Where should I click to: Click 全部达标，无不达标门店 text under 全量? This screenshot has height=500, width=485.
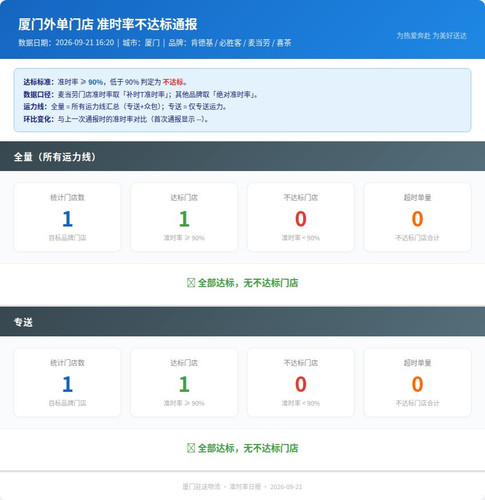click(248, 283)
